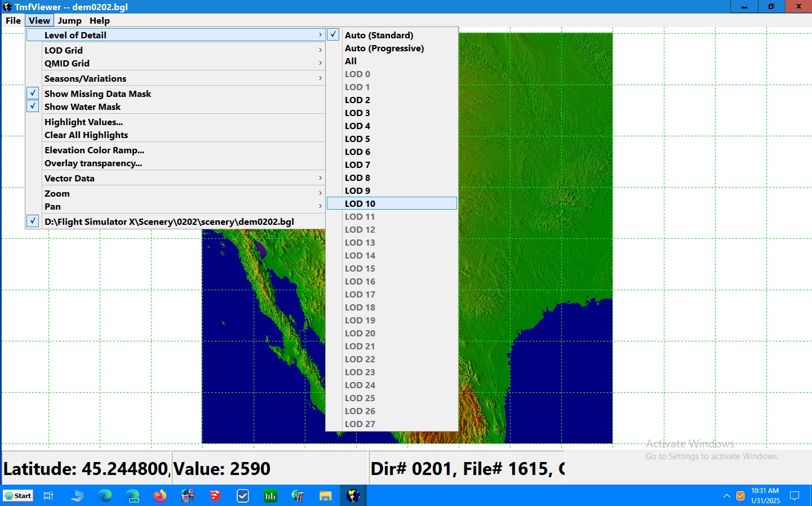Viewport: 812px width, 506px height.
Task: Click the Start button
Action: pyautogui.click(x=17, y=495)
